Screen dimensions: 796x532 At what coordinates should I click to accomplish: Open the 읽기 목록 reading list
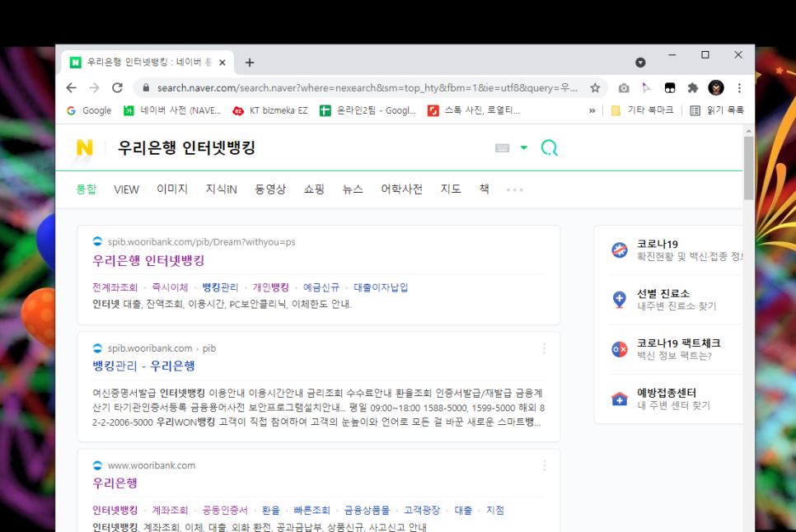tap(717, 110)
